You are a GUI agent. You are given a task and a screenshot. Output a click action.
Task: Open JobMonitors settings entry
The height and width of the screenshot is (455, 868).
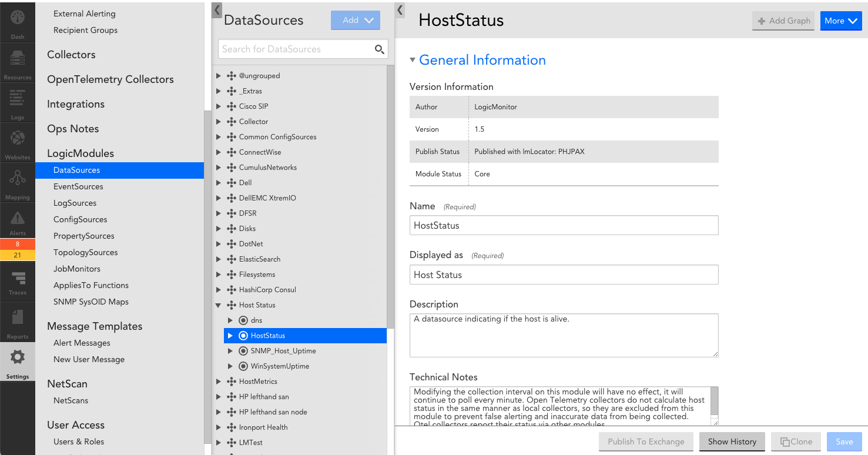[77, 269]
